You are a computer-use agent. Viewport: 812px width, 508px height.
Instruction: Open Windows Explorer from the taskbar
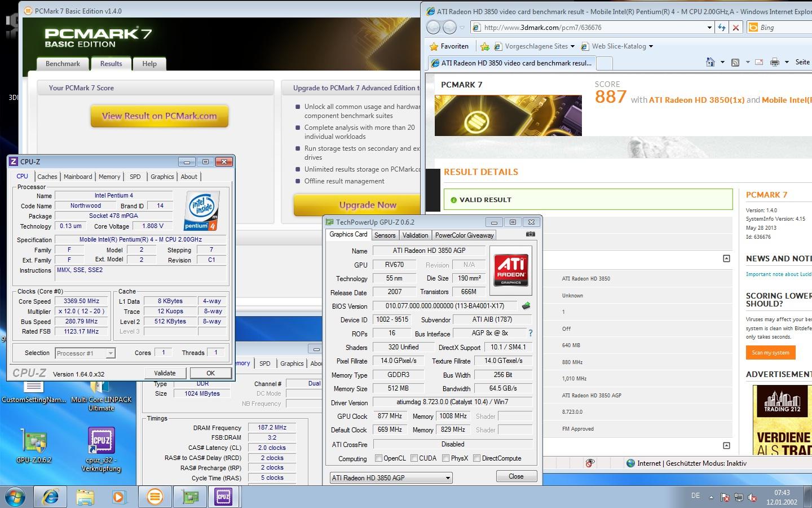tap(85, 497)
